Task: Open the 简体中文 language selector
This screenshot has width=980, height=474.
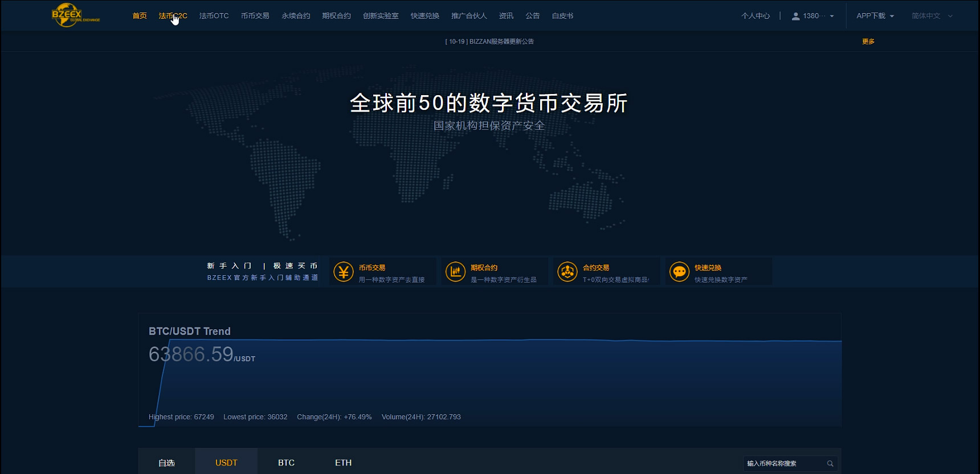Action: 932,16
